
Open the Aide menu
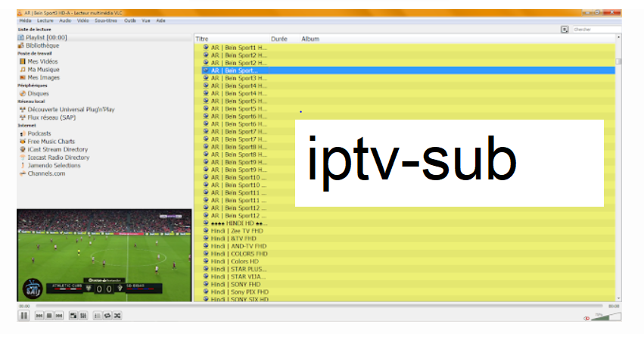click(161, 20)
